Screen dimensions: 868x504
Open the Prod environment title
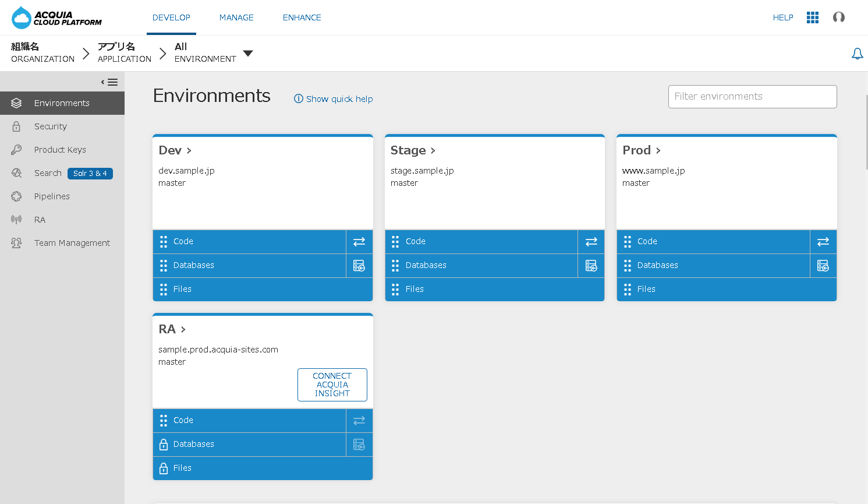tap(636, 150)
